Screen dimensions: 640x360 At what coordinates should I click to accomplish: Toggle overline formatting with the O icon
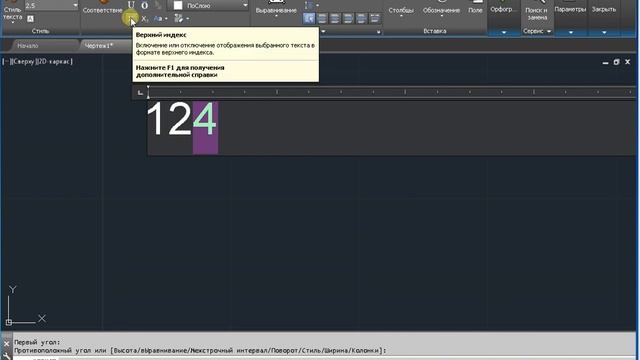point(144,5)
